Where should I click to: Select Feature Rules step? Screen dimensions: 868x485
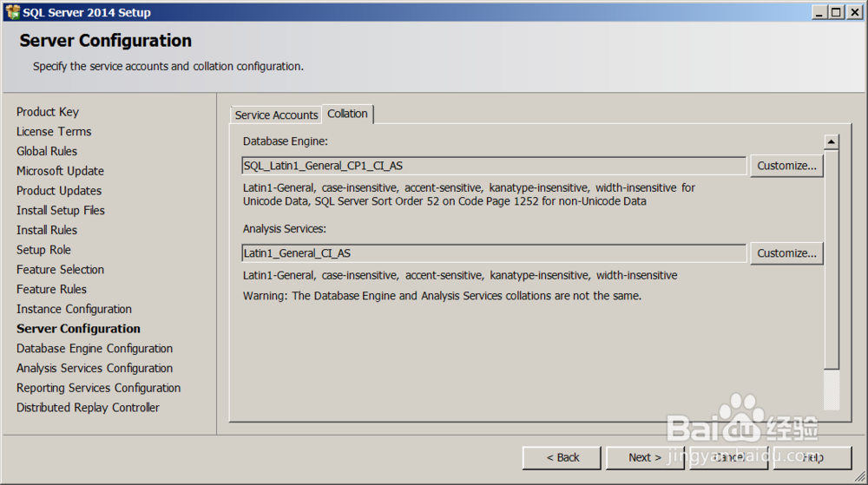pyautogui.click(x=51, y=289)
